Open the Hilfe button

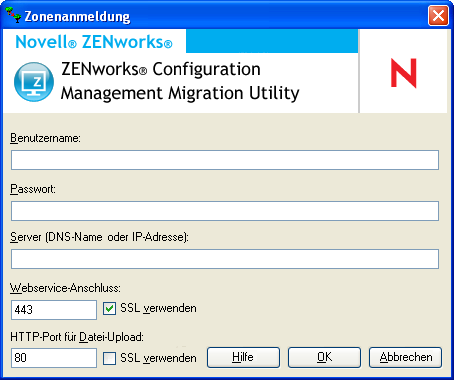243,358
